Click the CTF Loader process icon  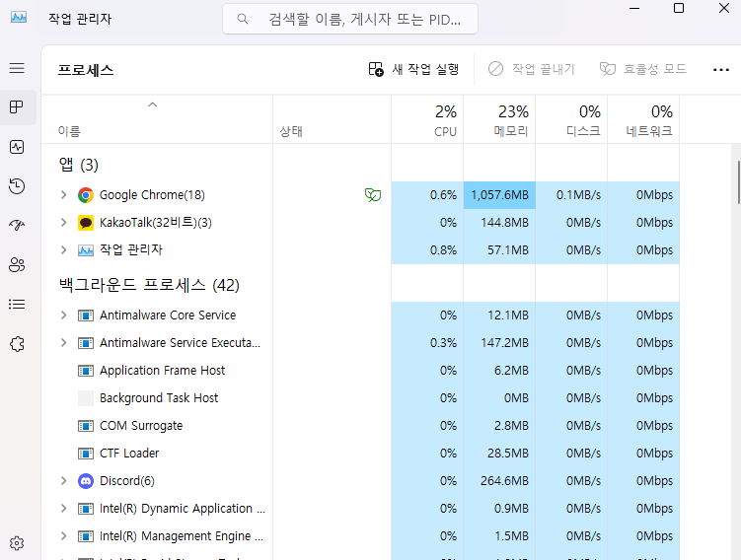click(86, 454)
